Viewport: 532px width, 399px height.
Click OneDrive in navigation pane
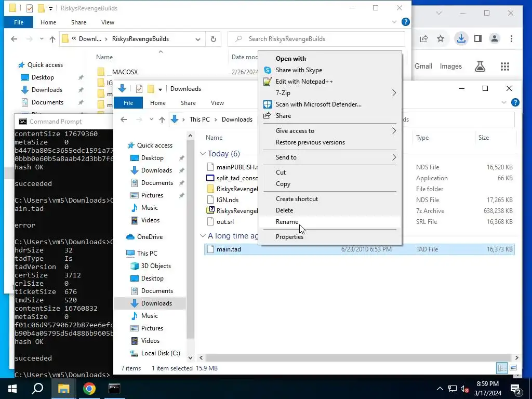[150, 237]
